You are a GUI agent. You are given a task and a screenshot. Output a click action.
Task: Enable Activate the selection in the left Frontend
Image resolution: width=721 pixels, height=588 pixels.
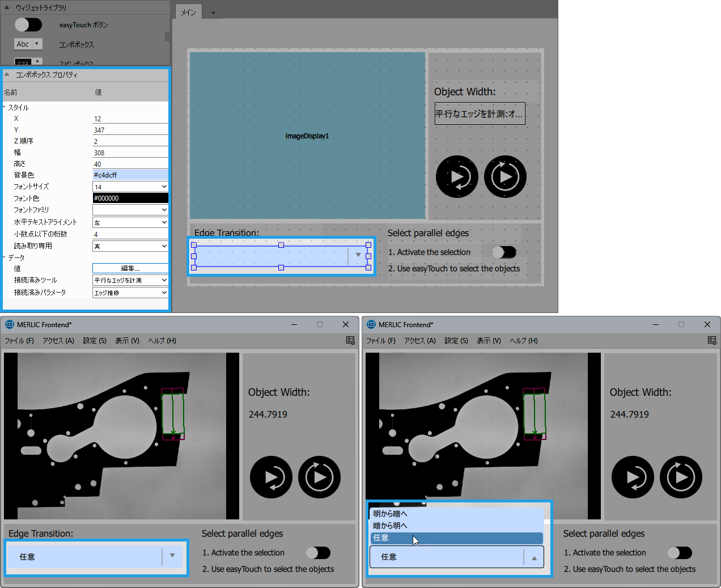pyautogui.click(x=317, y=553)
